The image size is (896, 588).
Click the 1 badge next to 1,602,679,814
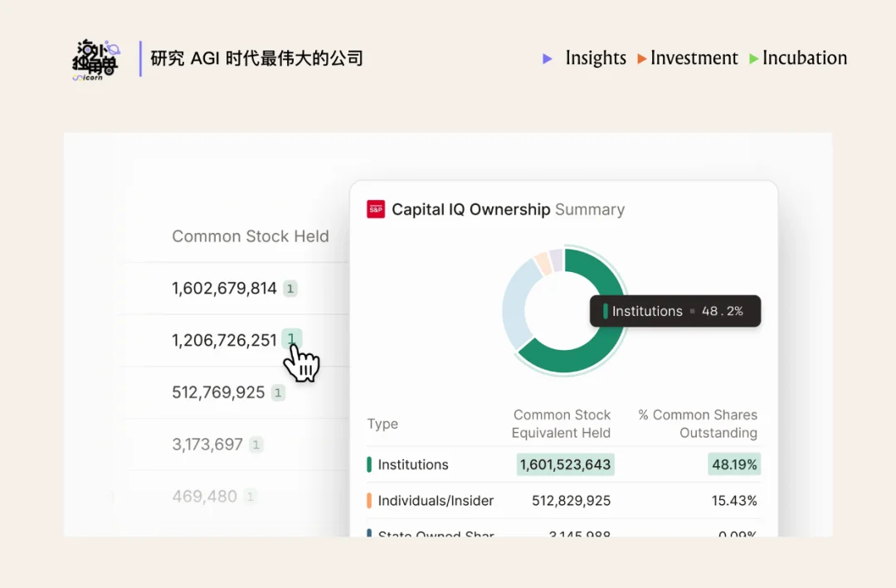289,288
